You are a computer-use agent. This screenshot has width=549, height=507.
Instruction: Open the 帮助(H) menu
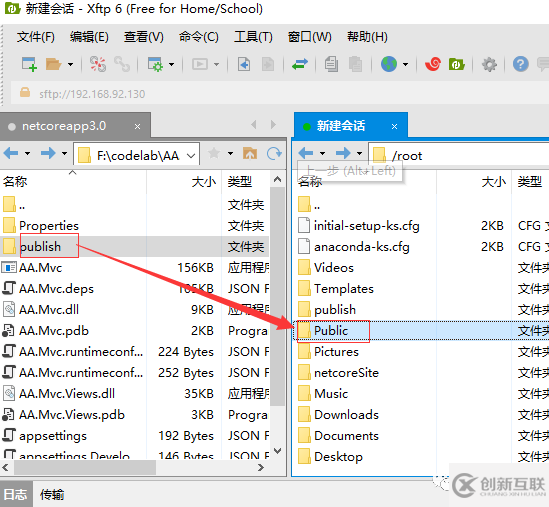point(367,37)
